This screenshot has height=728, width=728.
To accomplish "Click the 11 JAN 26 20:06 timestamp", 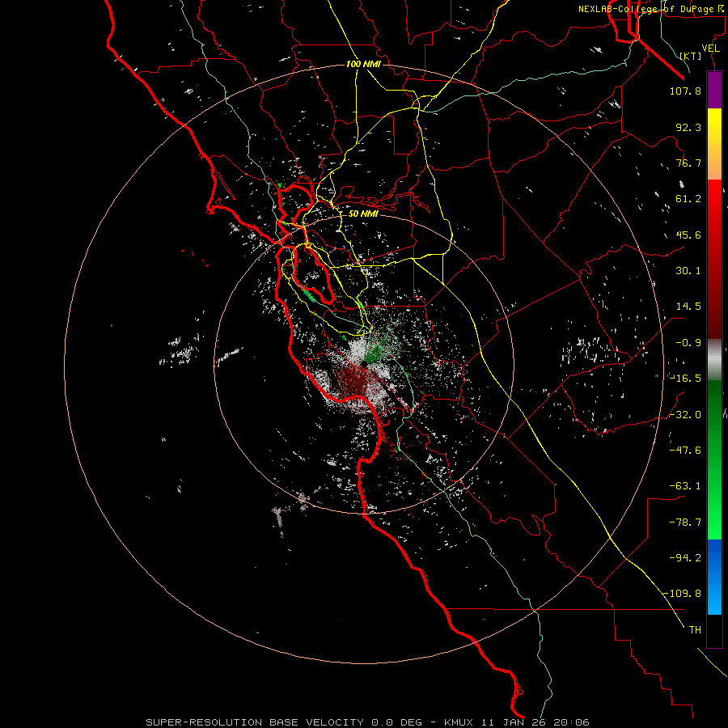I will pos(535,722).
